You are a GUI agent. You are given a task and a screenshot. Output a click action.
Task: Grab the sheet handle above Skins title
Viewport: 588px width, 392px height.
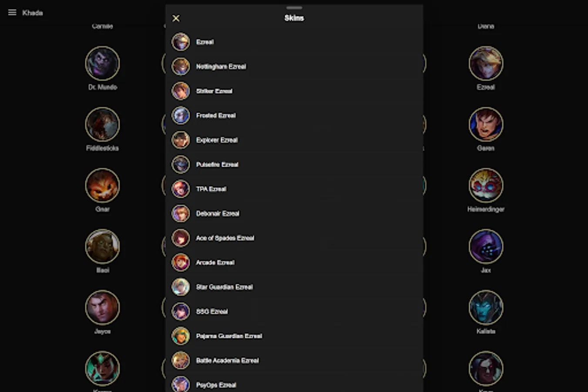(x=294, y=8)
